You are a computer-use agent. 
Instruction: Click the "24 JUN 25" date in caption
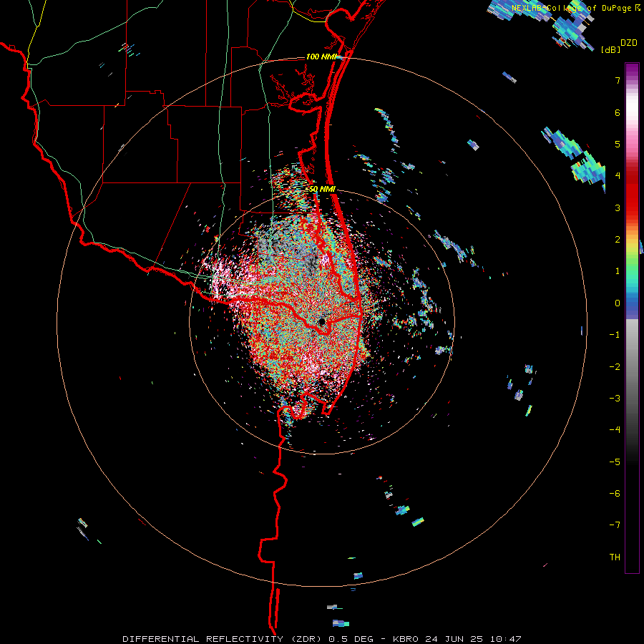454,639
